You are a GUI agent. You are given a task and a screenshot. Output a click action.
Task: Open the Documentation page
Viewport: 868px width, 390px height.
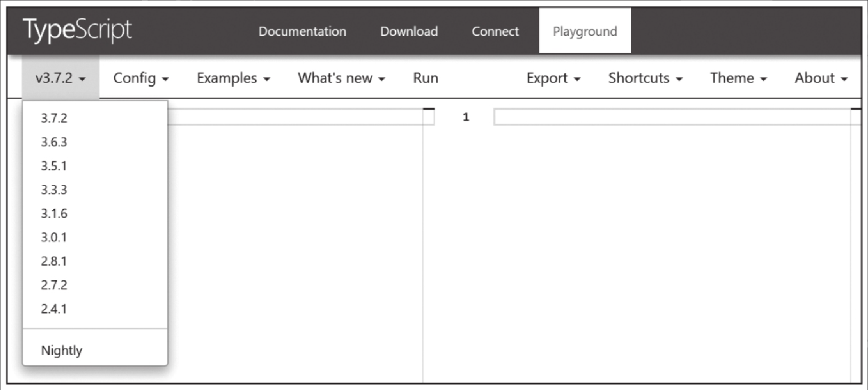(302, 31)
